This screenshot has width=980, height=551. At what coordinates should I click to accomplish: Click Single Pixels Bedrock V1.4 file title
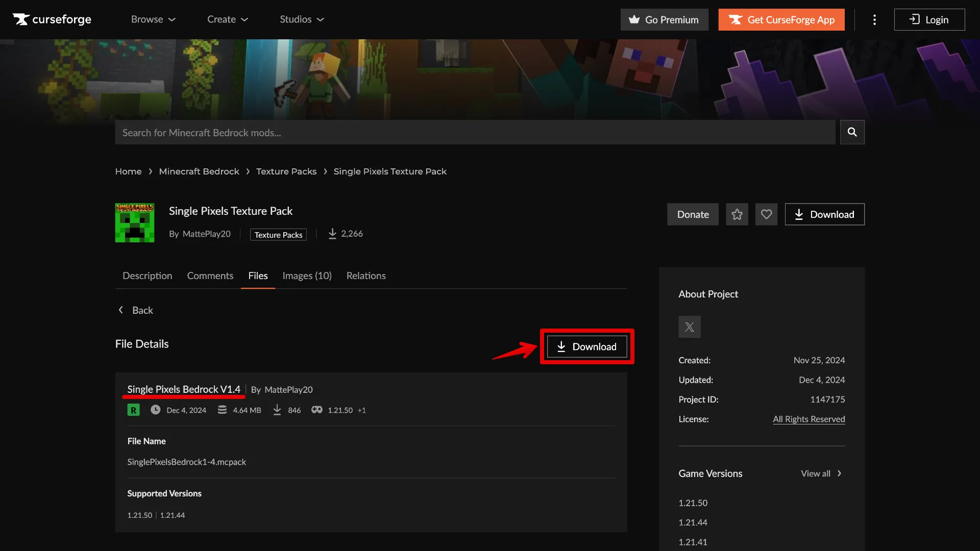coord(184,389)
